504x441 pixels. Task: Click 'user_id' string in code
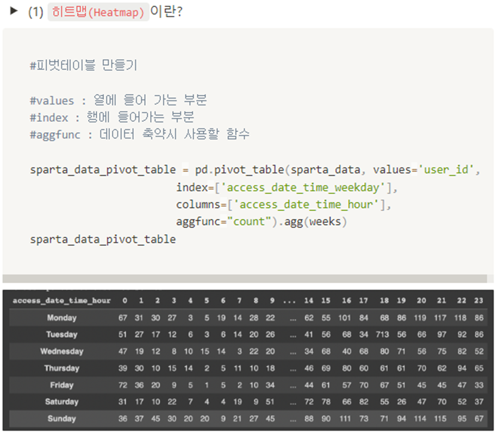click(x=446, y=170)
